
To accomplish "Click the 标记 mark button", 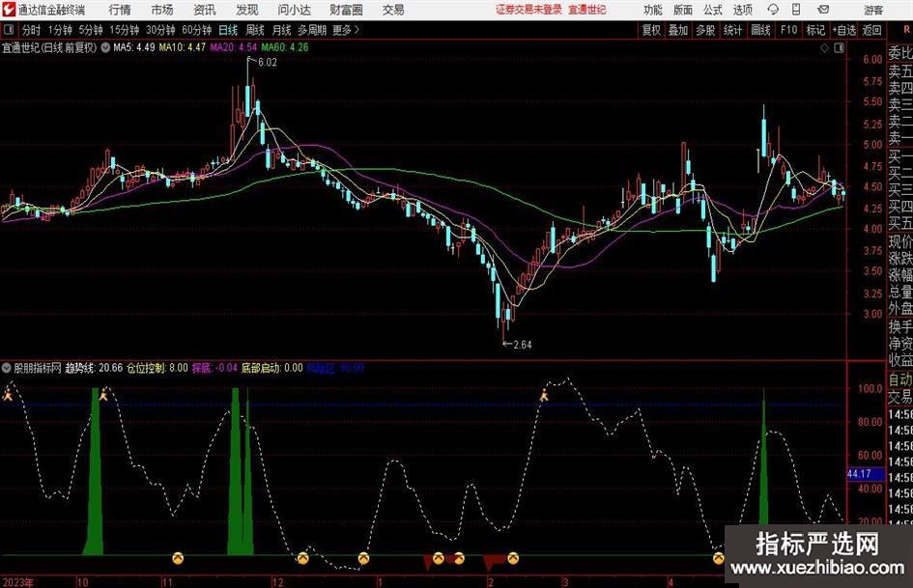I will (815, 30).
